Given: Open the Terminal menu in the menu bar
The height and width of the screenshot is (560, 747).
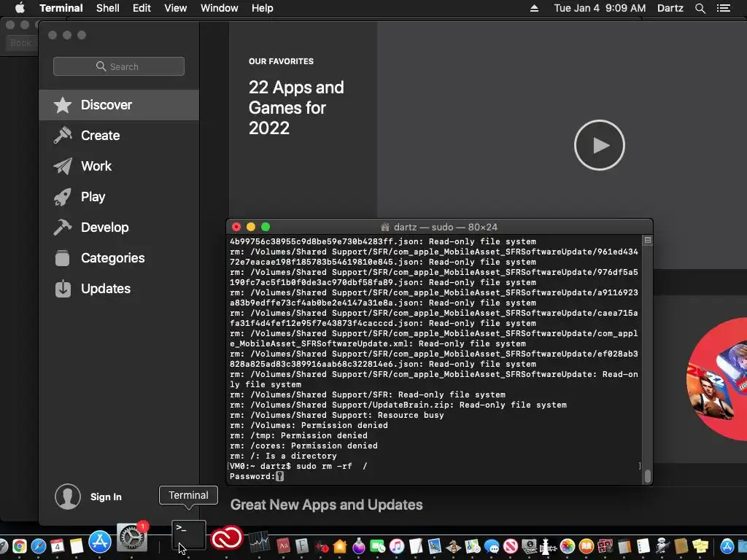Looking at the screenshot, I should pos(61,8).
